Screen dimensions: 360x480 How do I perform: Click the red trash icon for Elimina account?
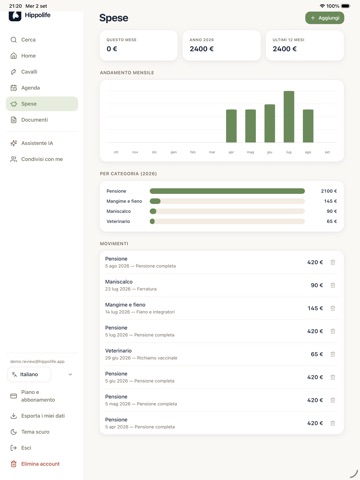pos(14,464)
